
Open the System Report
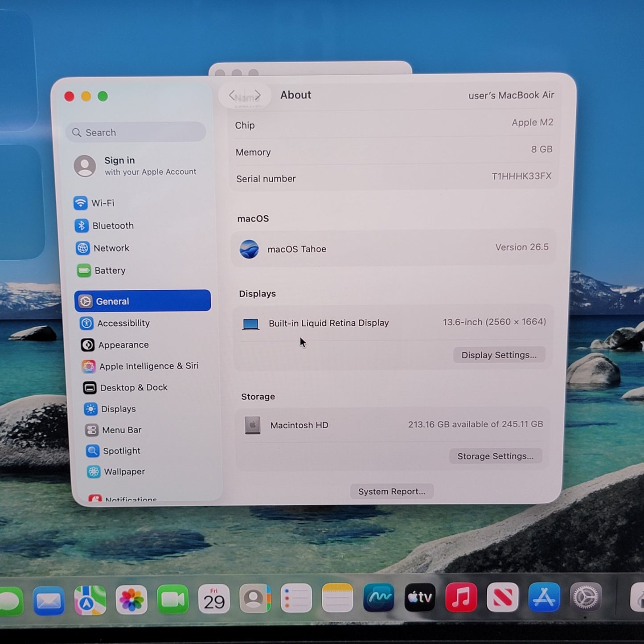click(x=392, y=491)
